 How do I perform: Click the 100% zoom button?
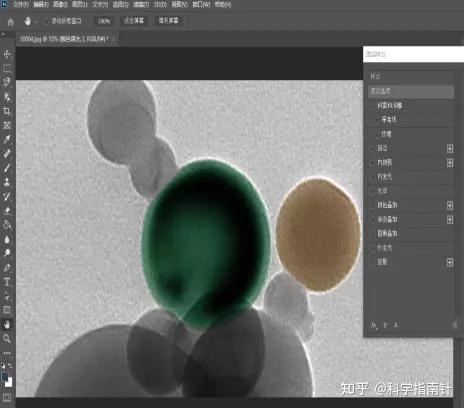pos(104,21)
